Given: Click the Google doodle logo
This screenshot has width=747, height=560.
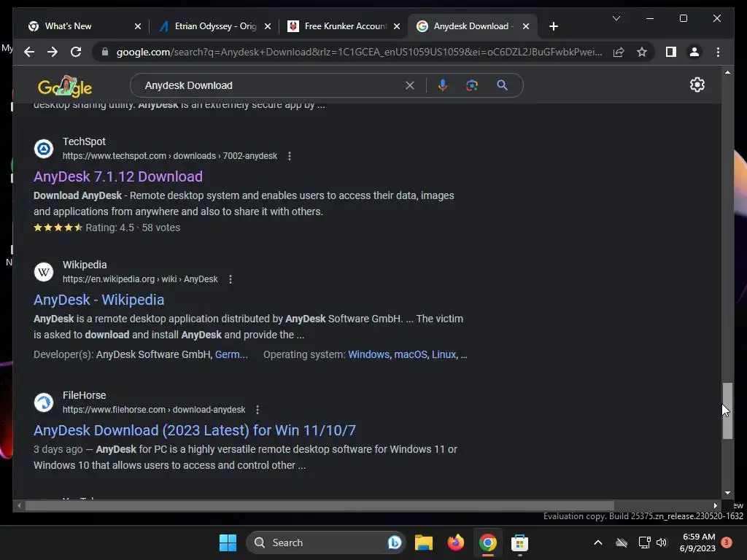Looking at the screenshot, I should tap(65, 86).
